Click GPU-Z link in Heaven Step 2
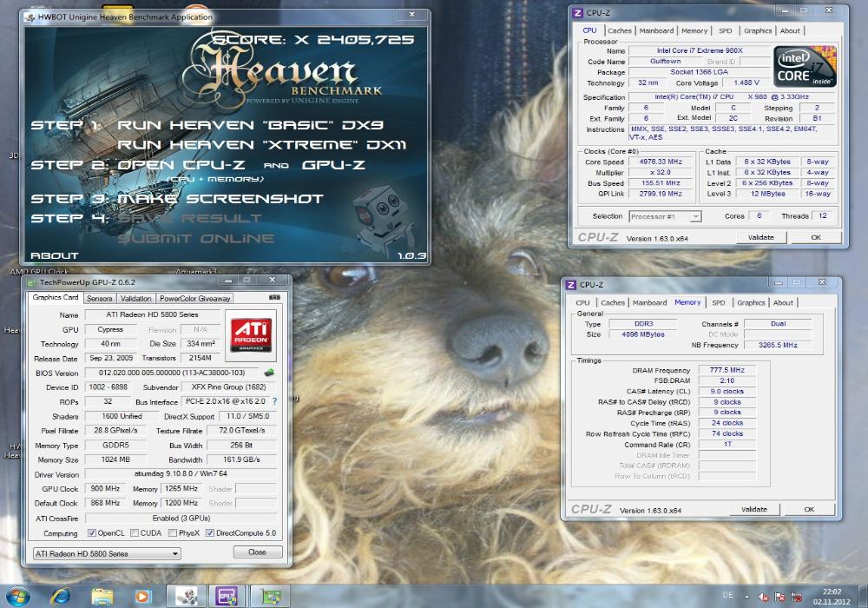Viewport: 868px width, 608px height. pyautogui.click(x=333, y=165)
